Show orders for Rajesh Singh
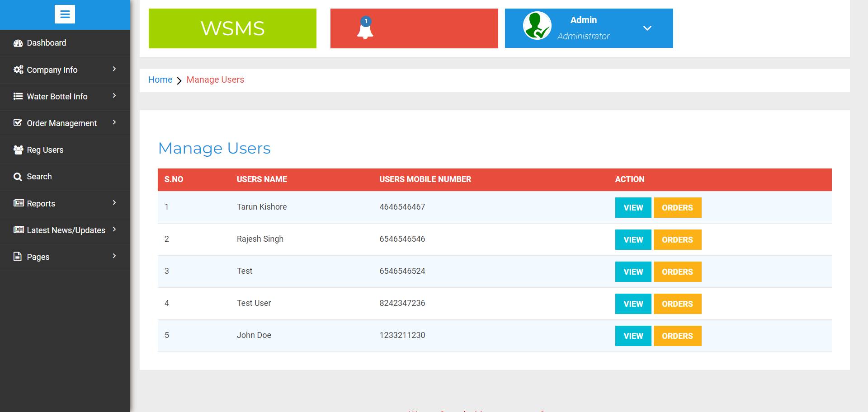 click(677, 239)
